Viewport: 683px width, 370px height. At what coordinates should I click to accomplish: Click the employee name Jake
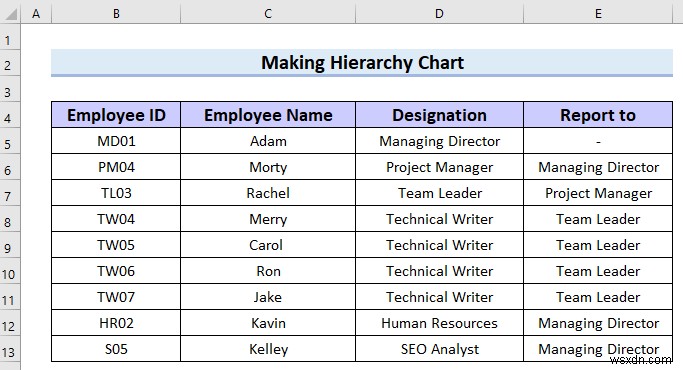(268, 297)
